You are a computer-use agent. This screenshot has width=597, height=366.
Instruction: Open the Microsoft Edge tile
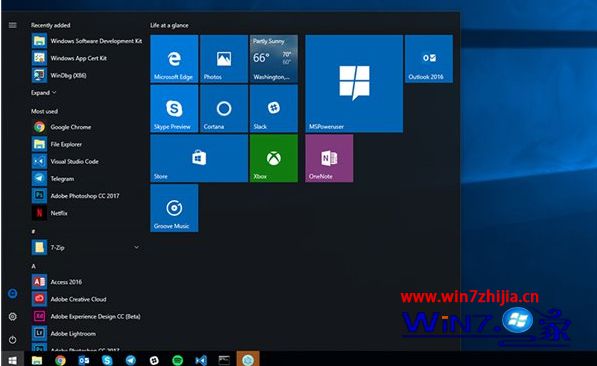(x=174, y=59)
